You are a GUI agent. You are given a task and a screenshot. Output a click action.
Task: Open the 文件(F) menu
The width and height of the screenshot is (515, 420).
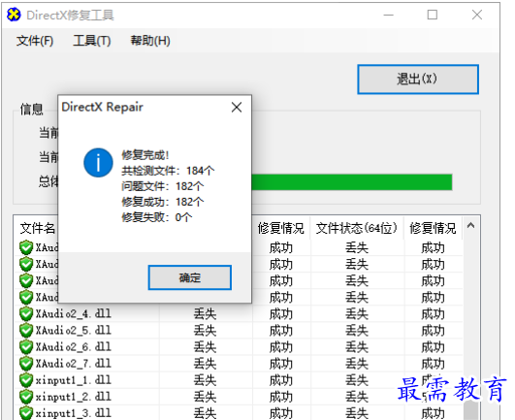pos(35,41)
